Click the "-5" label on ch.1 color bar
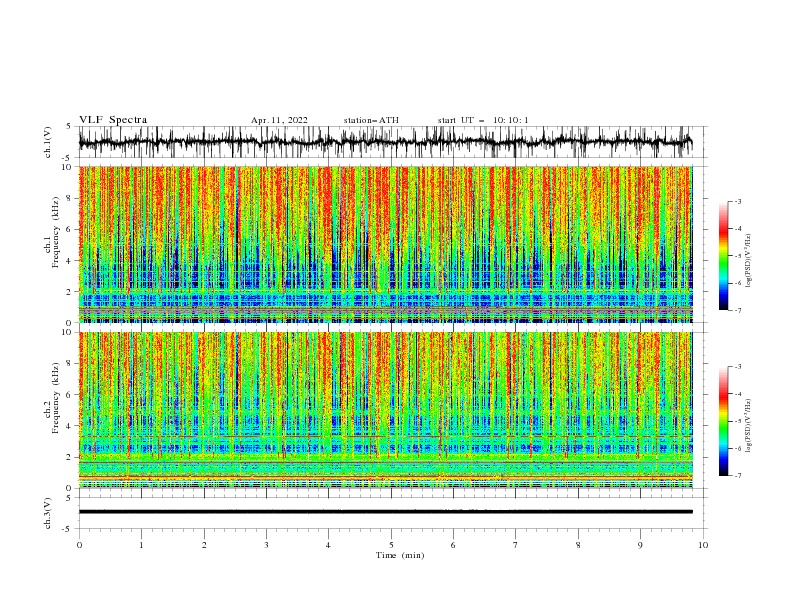This screenshot has width=792, height=612. (x=738, y=256)
